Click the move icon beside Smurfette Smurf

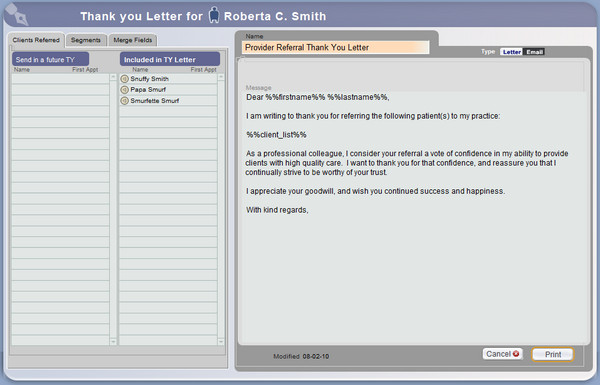pyautogui.click(x=124, y=101)
